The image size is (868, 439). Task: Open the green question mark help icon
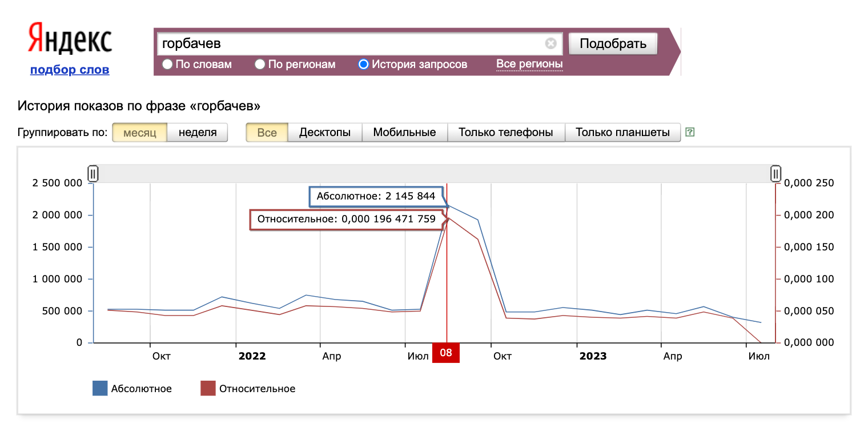[x=690, y=133]
